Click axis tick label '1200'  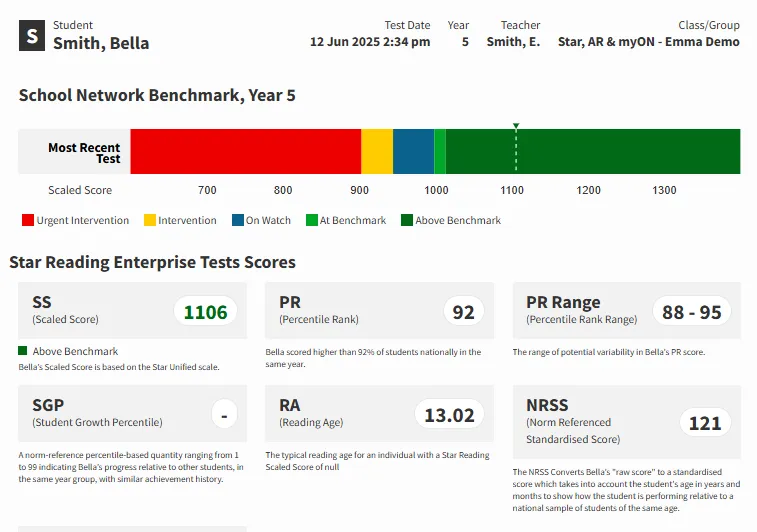coord(588,190)
